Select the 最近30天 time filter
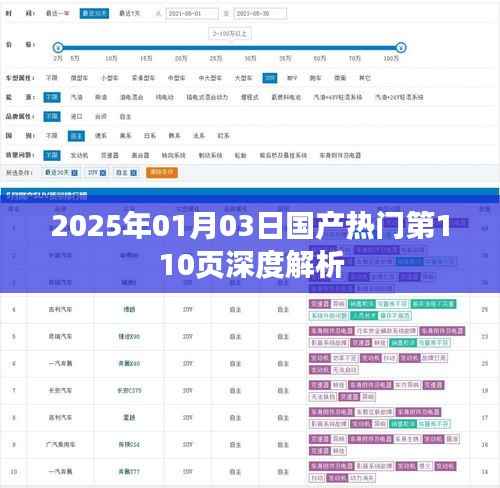500x488 pixels. (94, 13)
